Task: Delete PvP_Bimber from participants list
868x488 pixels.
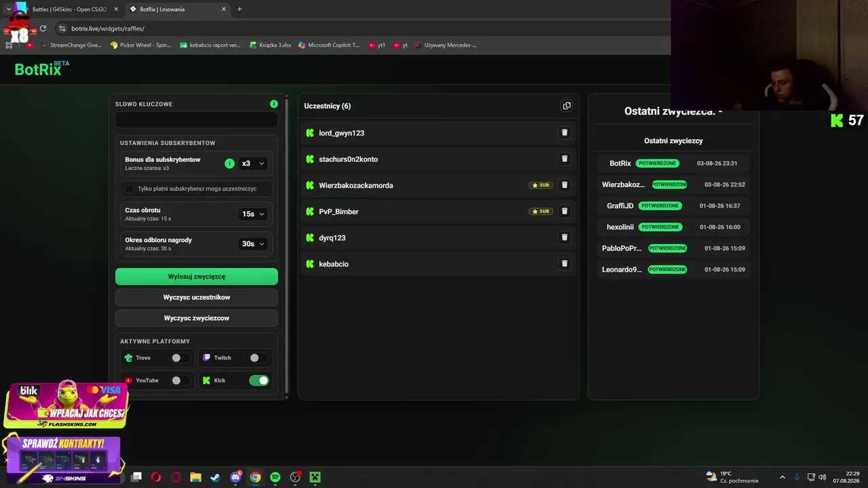Action: [x=564, y=211]
